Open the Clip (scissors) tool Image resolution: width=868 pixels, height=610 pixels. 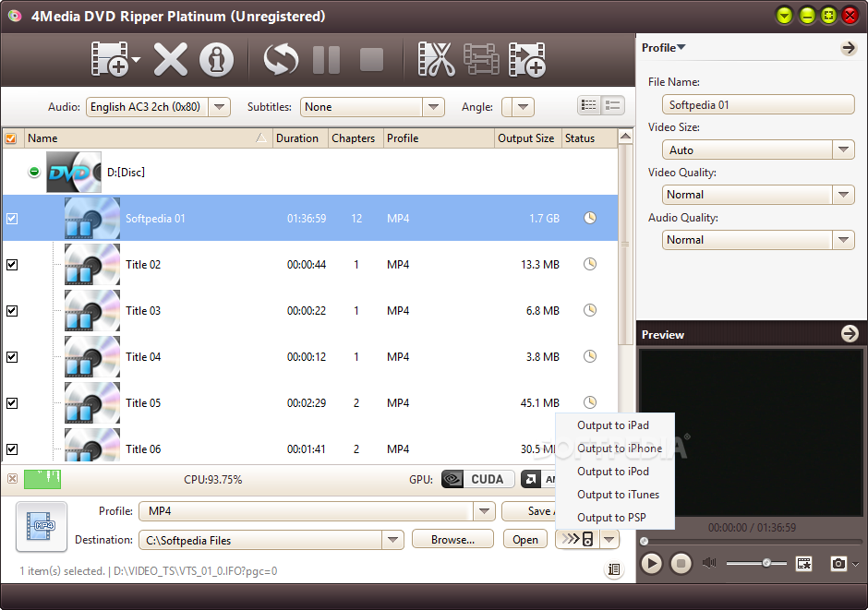pos(436,59)
